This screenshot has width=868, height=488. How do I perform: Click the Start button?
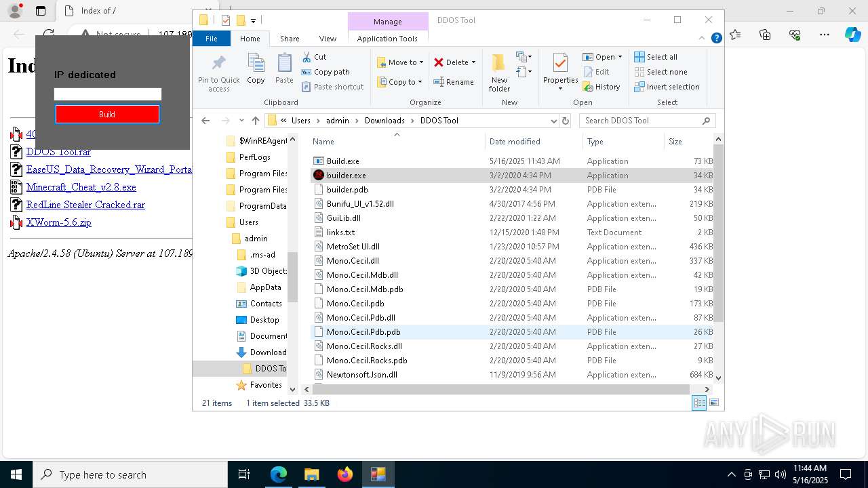pyautogui.click(x=16, y=474)
